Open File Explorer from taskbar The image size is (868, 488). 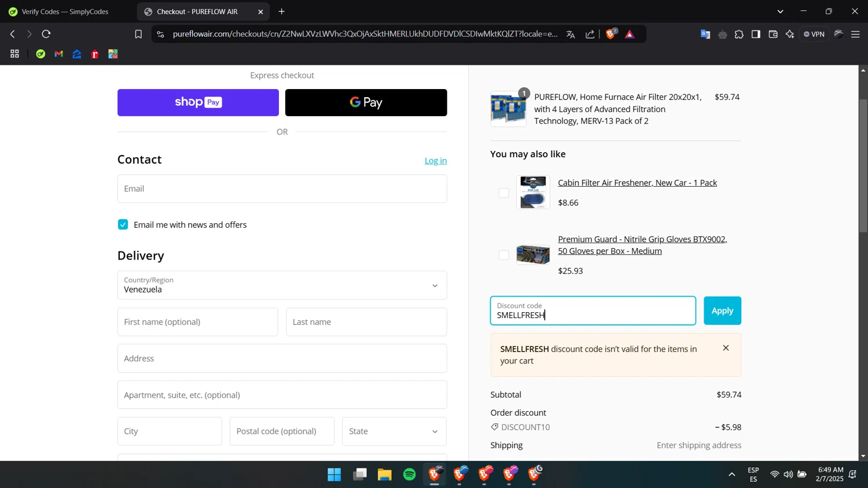(385, 475)
